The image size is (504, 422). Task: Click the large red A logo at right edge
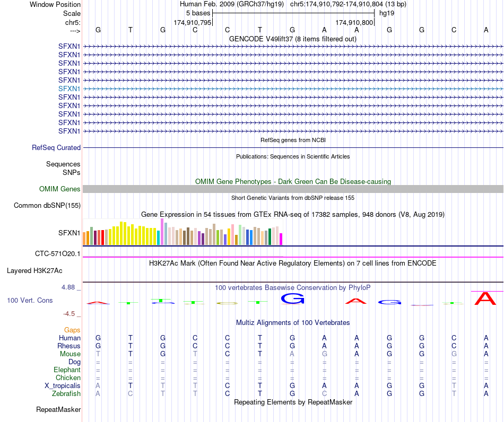485,298
